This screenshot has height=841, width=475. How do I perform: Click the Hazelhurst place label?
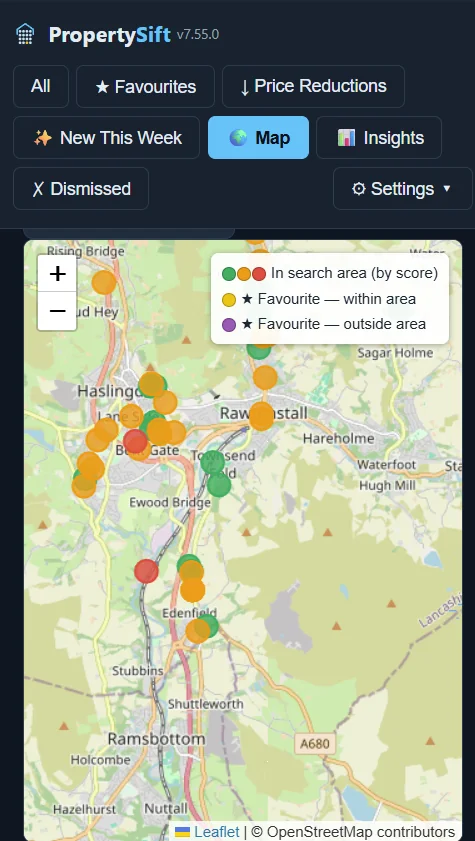tap(84, 809)
